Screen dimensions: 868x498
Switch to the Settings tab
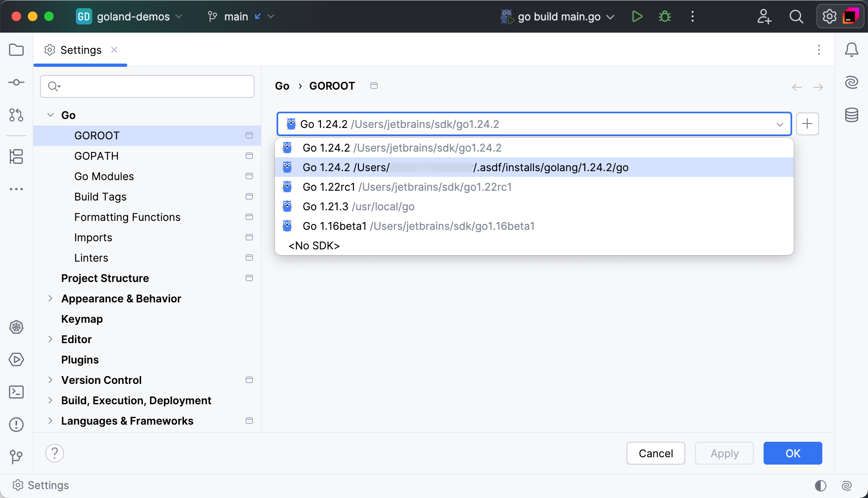click(x=80, y=50)
